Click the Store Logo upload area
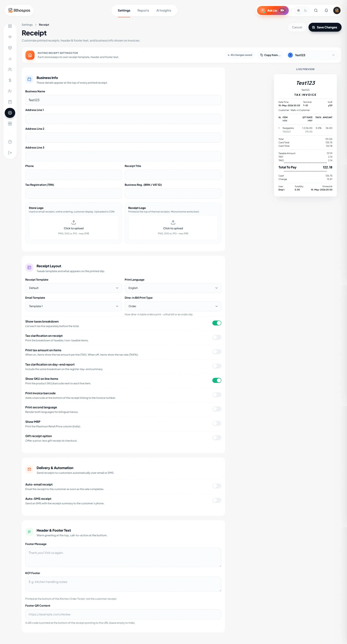 pyautogui.click(x=74, y=227)
